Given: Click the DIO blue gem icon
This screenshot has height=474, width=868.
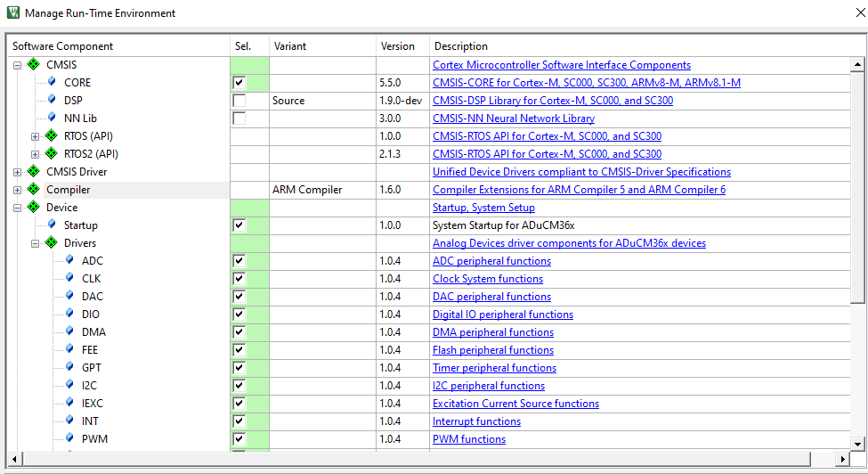Looking at the screenshot, I should [69, 313].
